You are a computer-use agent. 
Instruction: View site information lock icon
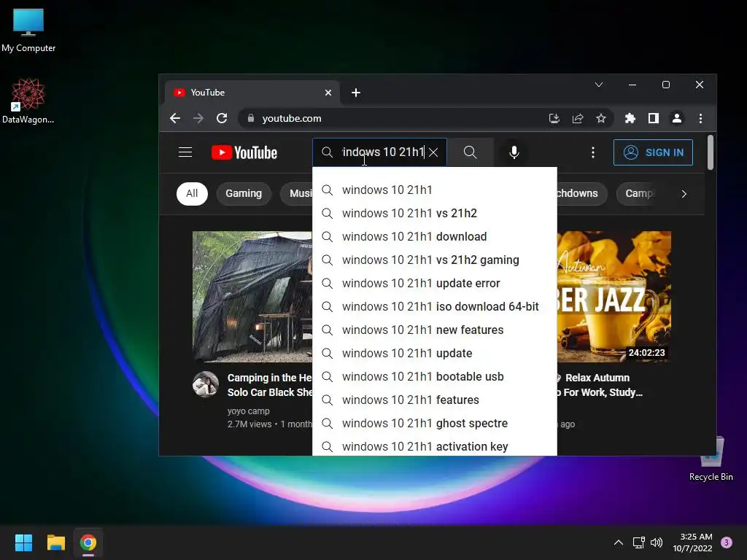pyautogui.click(x=251, y=118)
